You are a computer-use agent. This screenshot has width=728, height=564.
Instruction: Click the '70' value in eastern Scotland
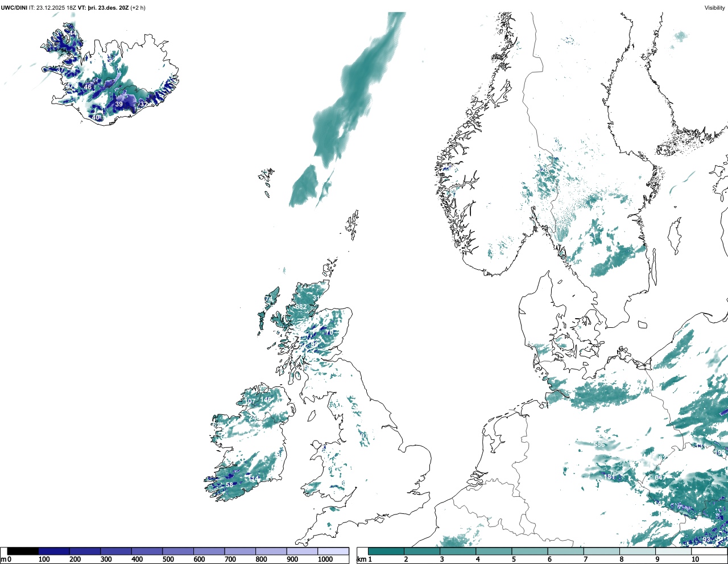point(329,333)
